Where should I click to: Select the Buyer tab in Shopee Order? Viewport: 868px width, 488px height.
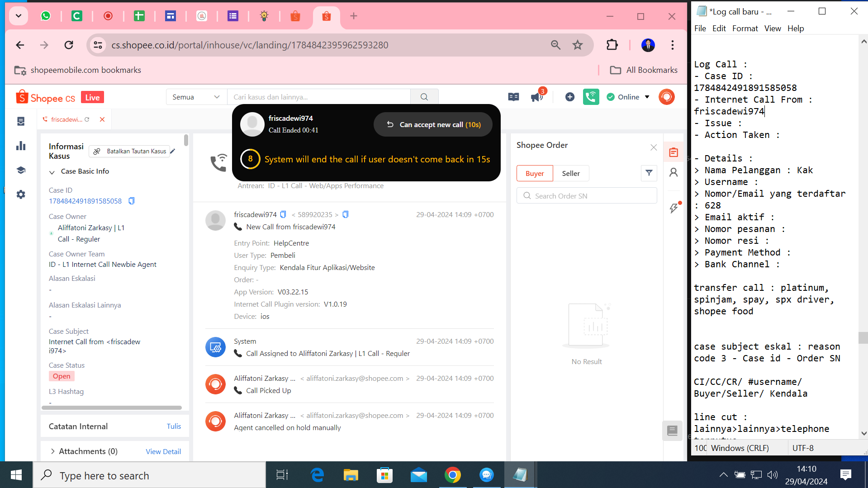535,173
